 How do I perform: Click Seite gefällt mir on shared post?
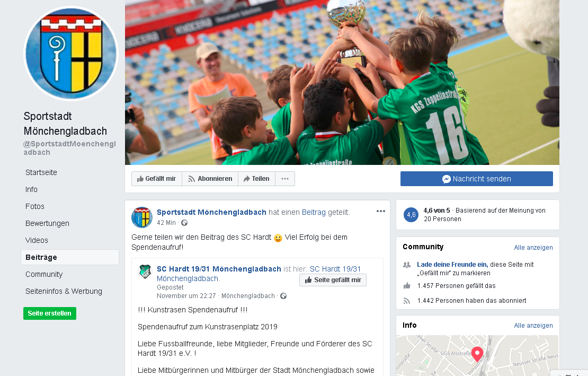[333, 280]
